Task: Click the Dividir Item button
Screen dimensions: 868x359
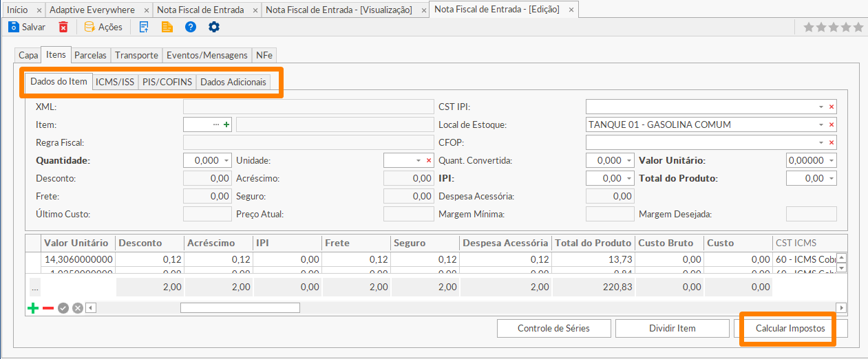Action: 672,328
